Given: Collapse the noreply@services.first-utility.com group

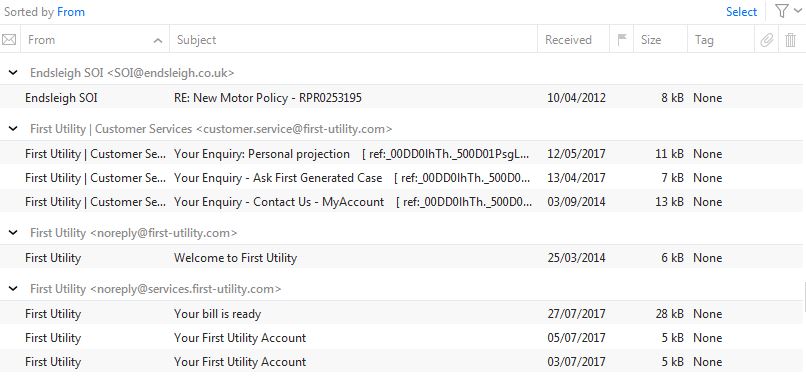Looking at the screenshot, I should tap(13, 289).
